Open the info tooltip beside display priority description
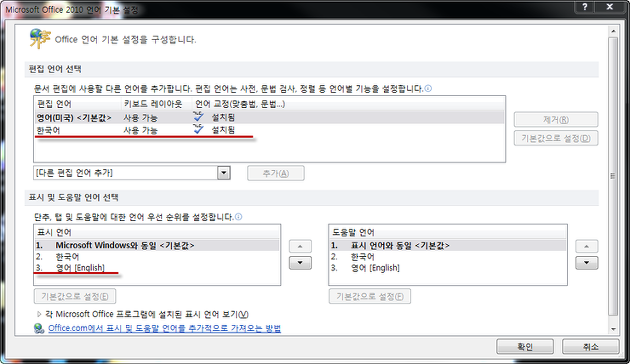This screenshot has height=364, width=630. coord(239,217)
